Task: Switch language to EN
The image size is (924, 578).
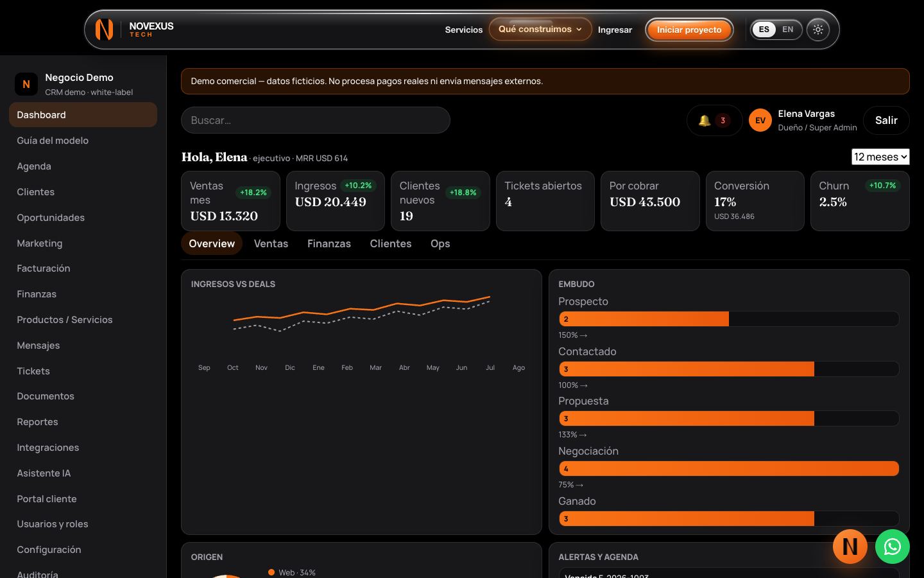Action: (x=788, y=30)
